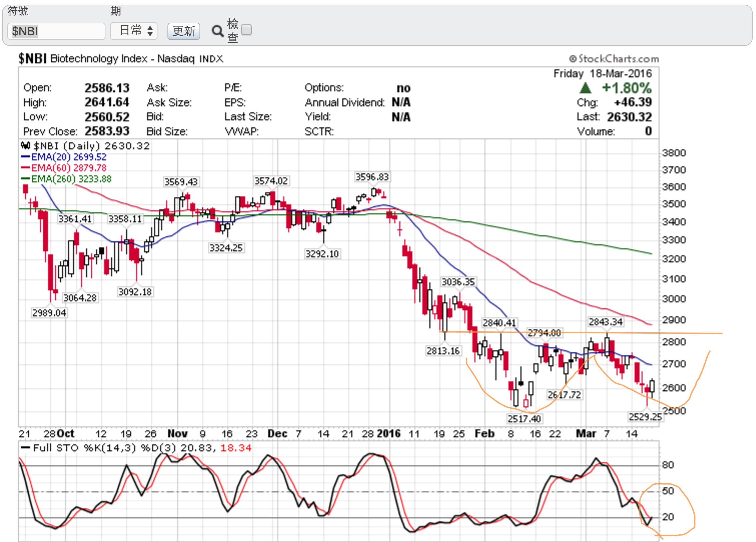Click the EMA(60) 2879.78 legend entry

(x=64, y=168)
